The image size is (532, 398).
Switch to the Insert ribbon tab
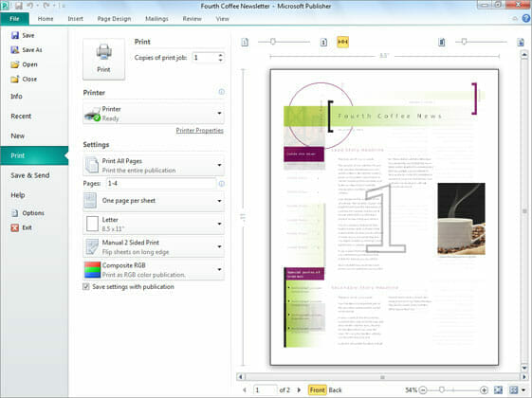pos(75,19)
